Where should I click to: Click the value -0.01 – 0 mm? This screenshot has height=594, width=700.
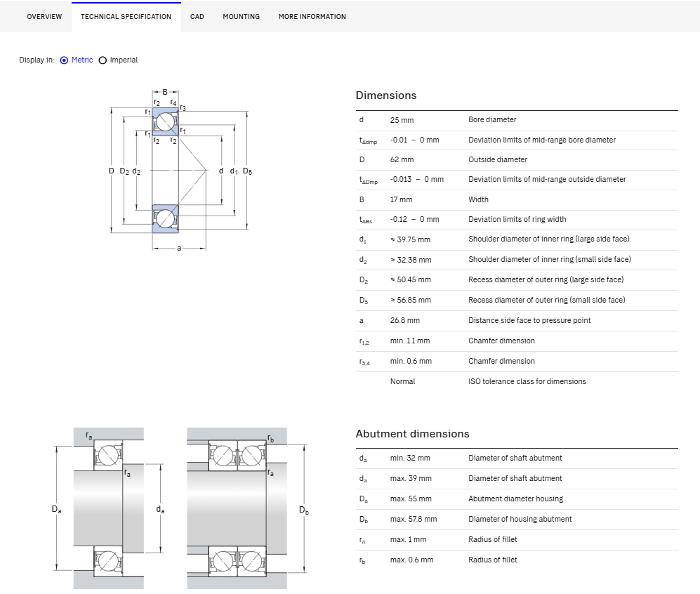click(414, 140)
